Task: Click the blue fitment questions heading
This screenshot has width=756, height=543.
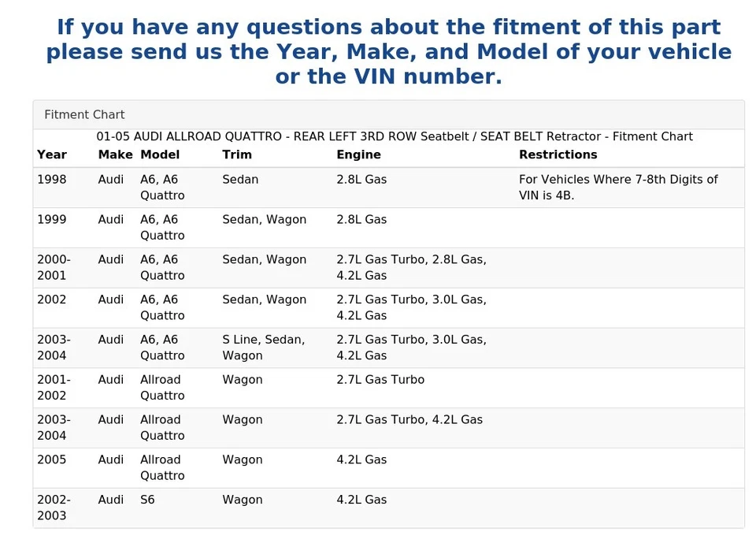Action: pos(388,52)
